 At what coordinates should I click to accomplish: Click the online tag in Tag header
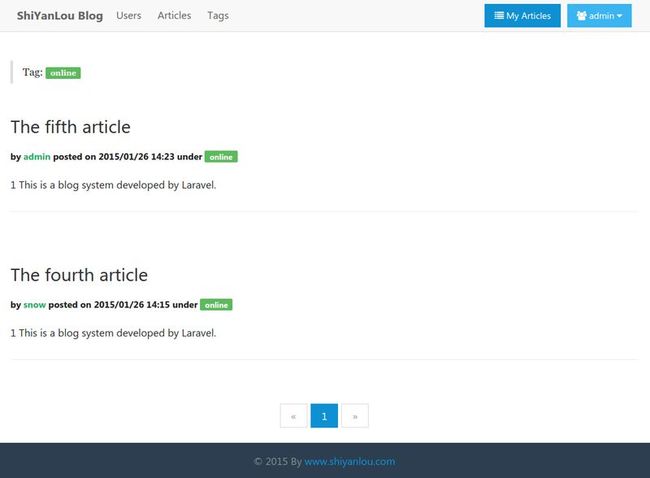pos(63,73)
